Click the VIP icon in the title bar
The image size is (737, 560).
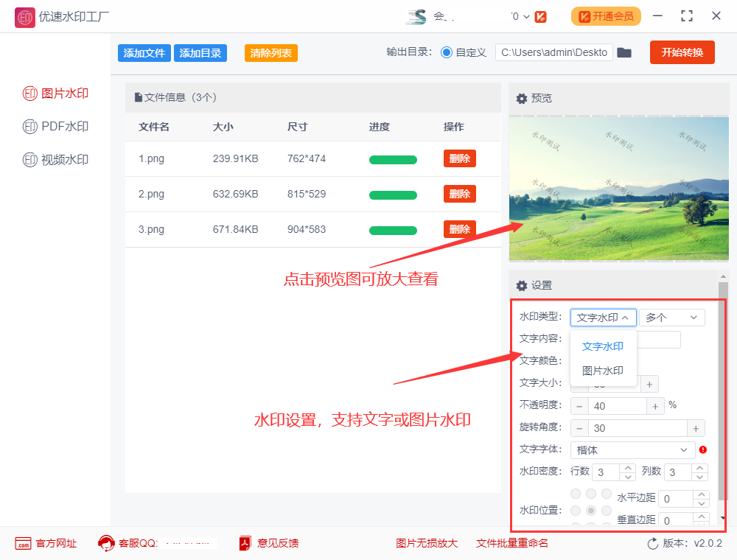pos(541,16)
